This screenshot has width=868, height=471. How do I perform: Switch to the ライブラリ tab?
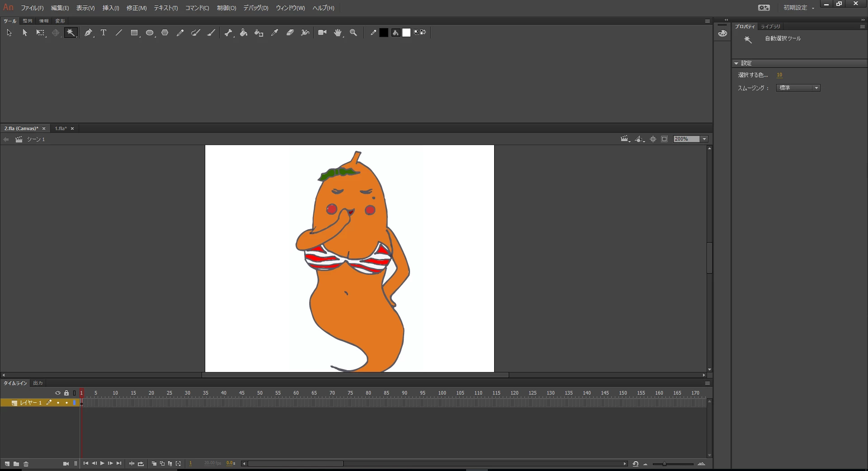click(x=770, y=27)
